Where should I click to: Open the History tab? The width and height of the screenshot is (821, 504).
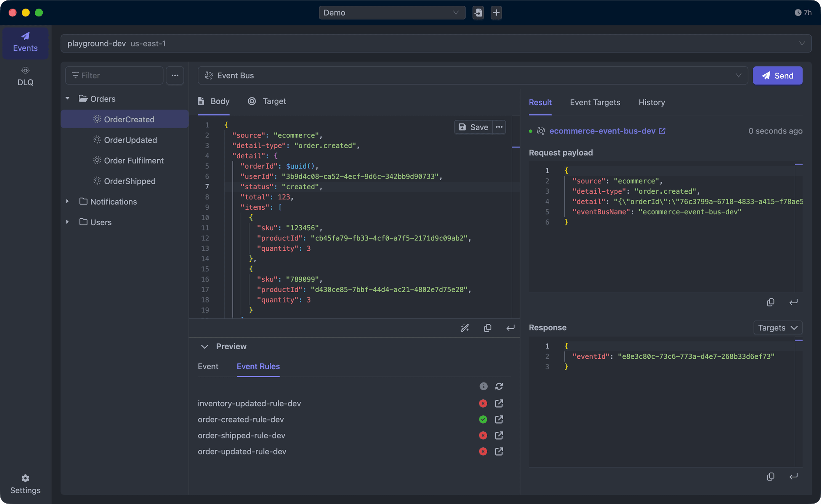tap(651, 102)
